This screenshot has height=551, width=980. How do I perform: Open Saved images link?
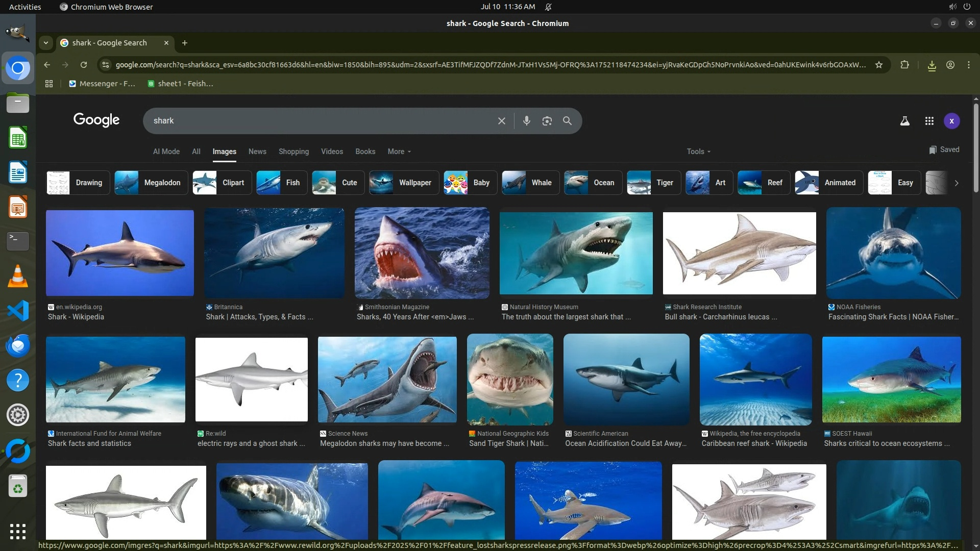pos(944,149)
